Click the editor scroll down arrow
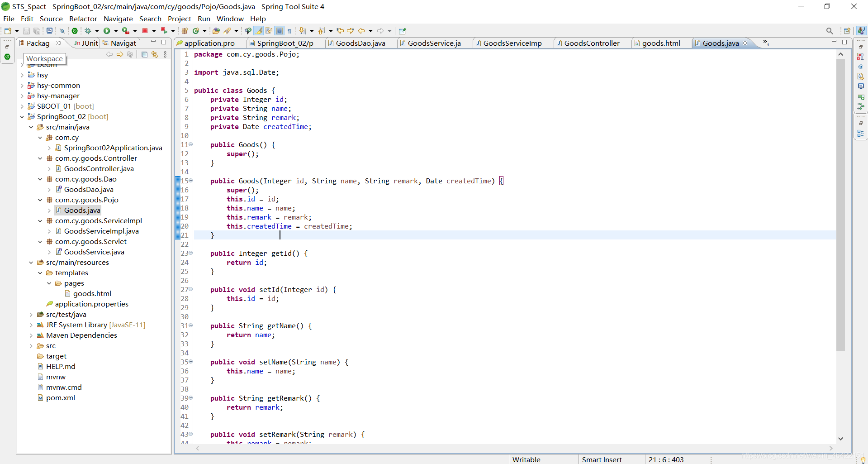Viewport: 868px width, 464px height. (840, 438)
